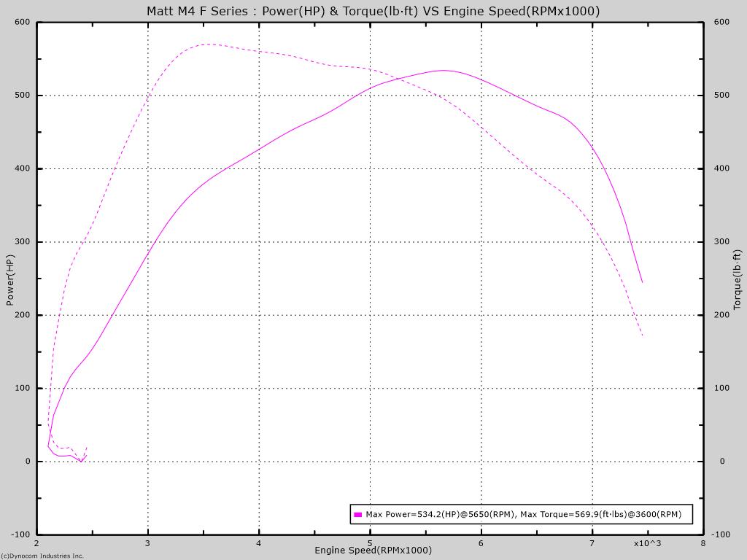Click the 0 tick label on the left axis
The width and height of the screenshot is (747, 560).
tap(28, 462)
